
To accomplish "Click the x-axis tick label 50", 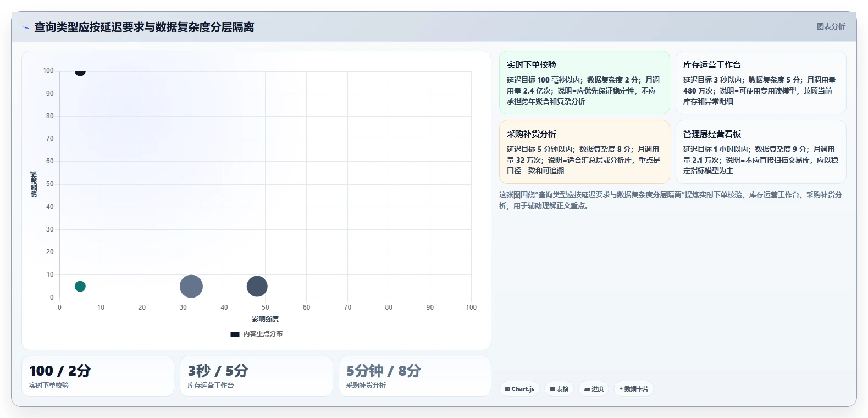I will pos(266,307).
